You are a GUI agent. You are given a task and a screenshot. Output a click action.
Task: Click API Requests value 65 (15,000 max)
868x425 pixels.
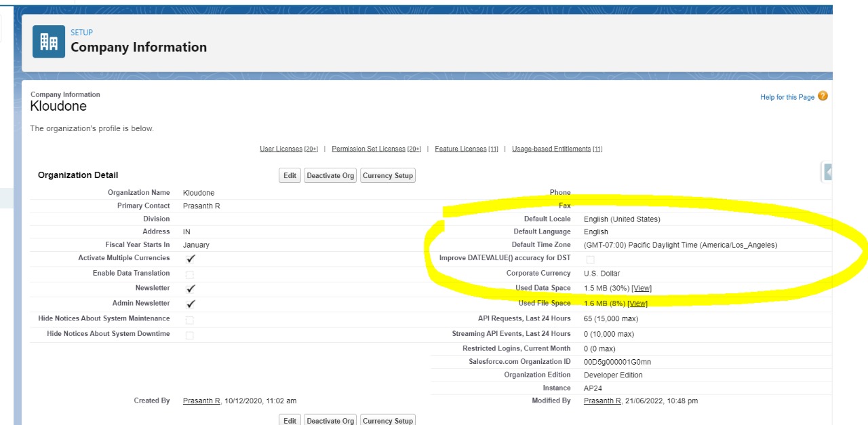click(x=611, y=318)
